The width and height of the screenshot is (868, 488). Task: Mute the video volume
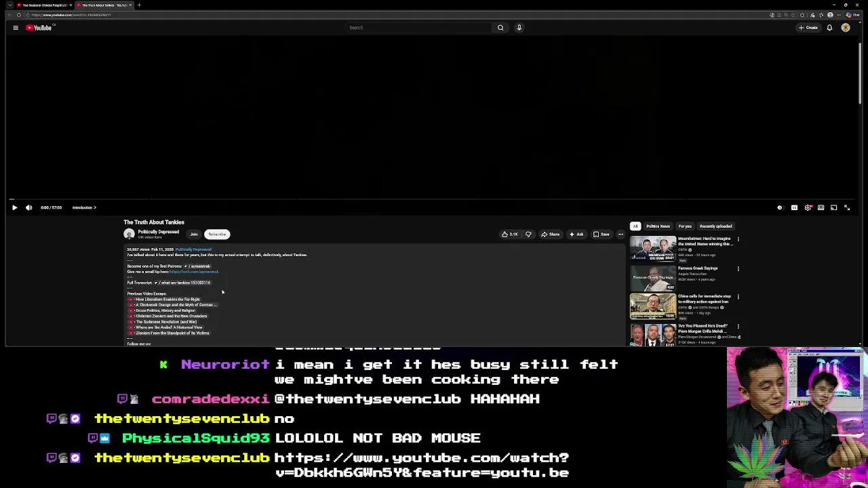[x=29, y=207]
